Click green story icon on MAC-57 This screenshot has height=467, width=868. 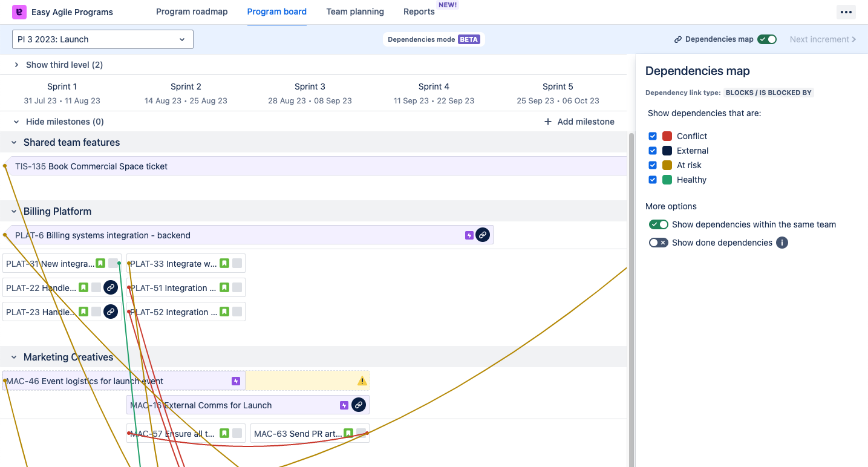pyautogui.click(x=224, y=433)
